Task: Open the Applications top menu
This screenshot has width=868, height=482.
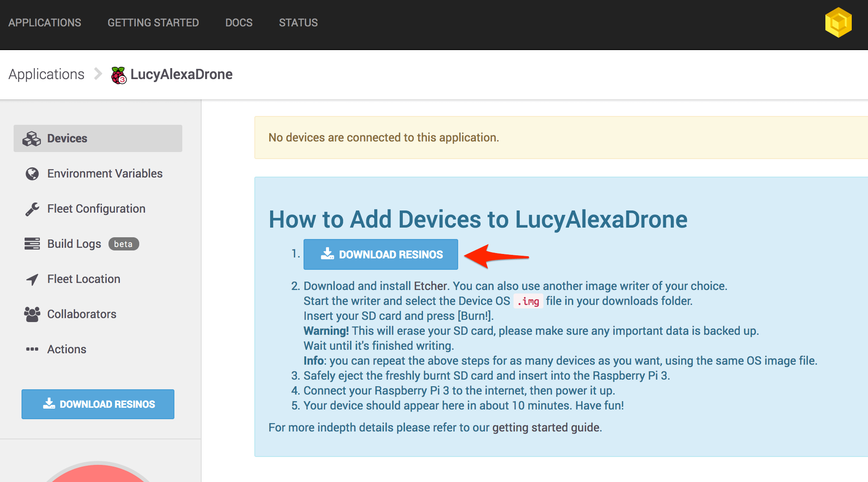Action: pyautogui.click(x=45, y=23)
